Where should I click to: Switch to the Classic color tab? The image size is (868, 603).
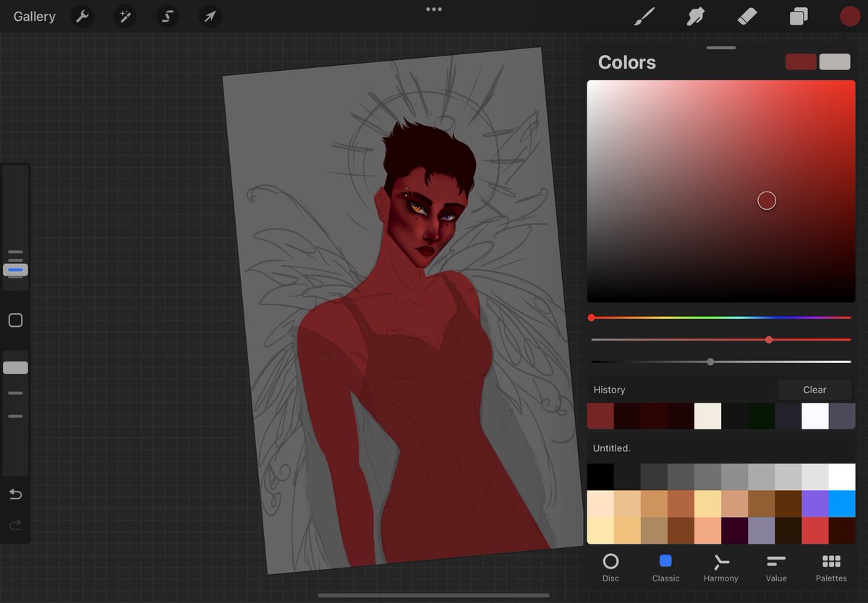[x=665, y=568]
